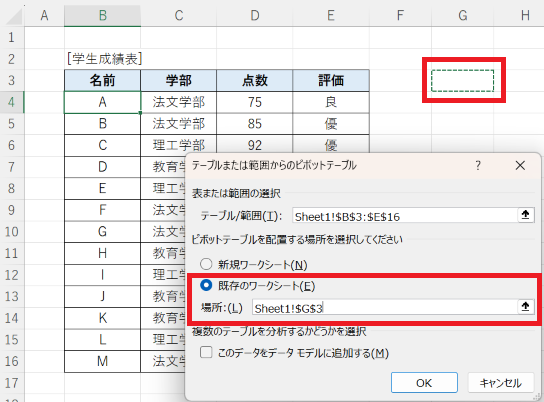Click 法文学部 cell in row 5
The height and width of the screenshot is (402, 544).
click(179, 124)
